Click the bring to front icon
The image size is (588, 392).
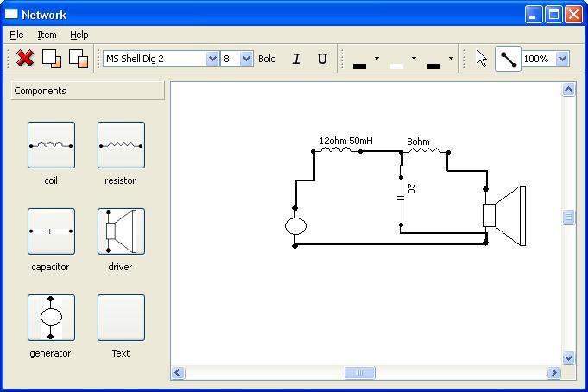[52, 59]
